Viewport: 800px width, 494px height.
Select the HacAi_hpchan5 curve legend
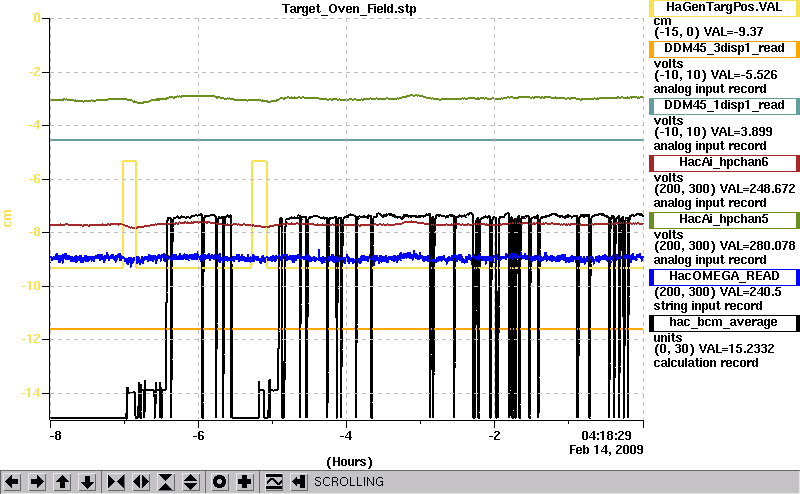pos(723,220)
